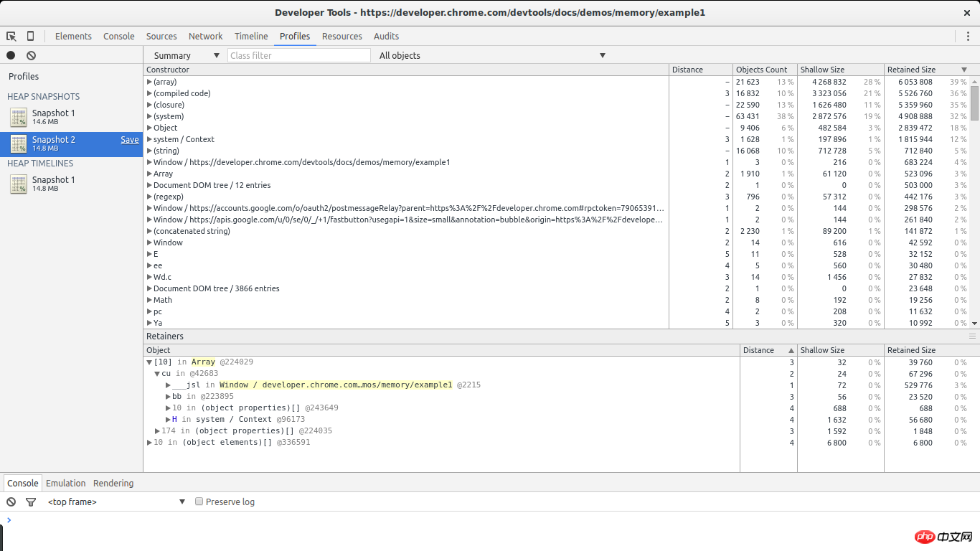Select the Document DOM tree / 12 entries row
The width and height of the screenshot is (980, 551).
557,185
